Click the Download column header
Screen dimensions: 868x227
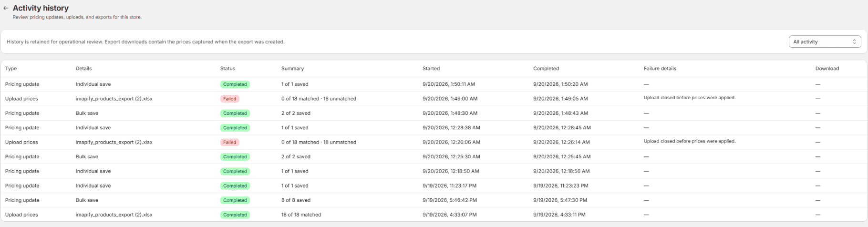click(827, 69)
